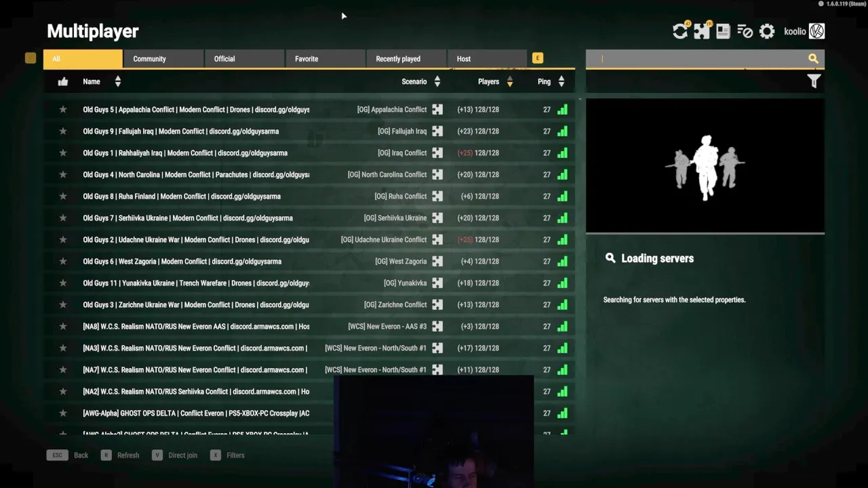Sort servers using Name column arrows
Screen dimensions: 868x488
(x=117, y=81)
